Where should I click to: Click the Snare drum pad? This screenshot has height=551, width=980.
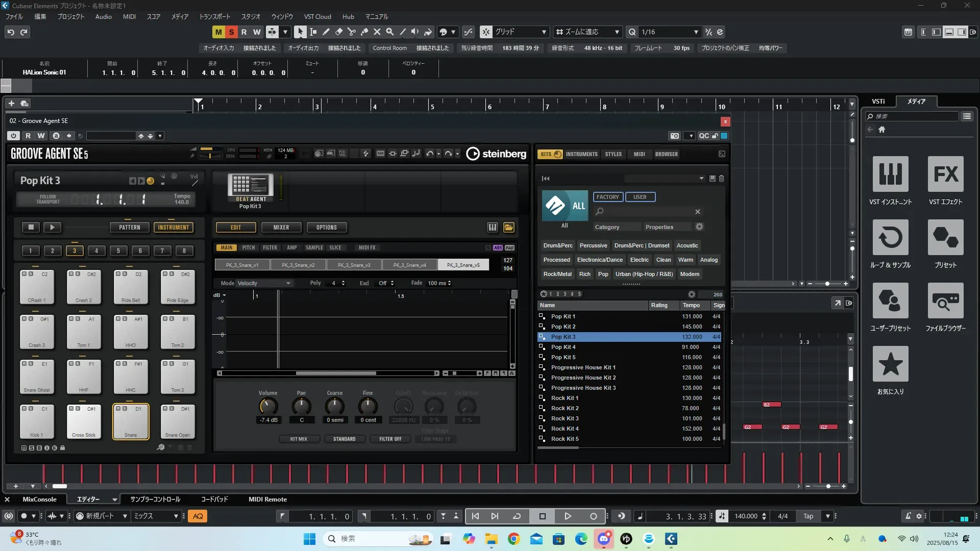click(x=131, y=421)
